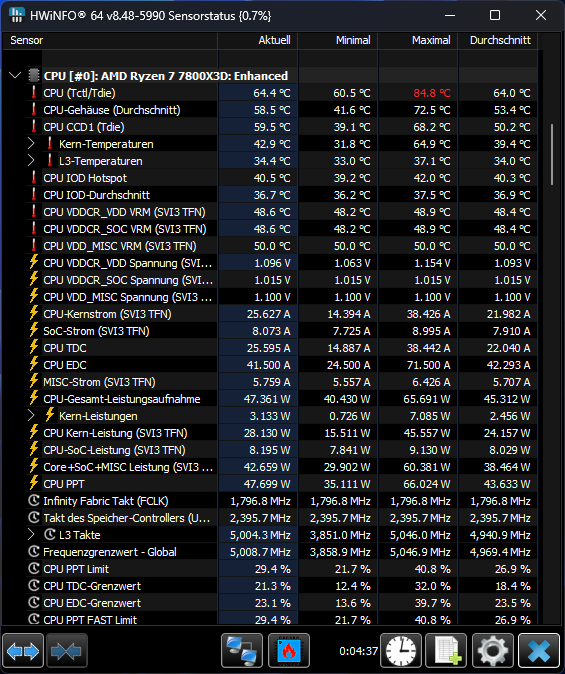
Task: Click lightning icon of CPU EDC
Action: [34, 365]
